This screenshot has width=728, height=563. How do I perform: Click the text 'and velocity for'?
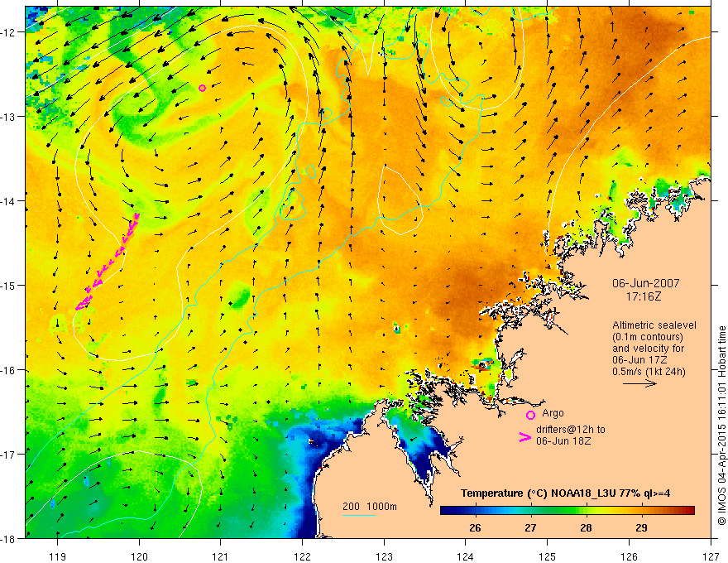pos(648,349)
